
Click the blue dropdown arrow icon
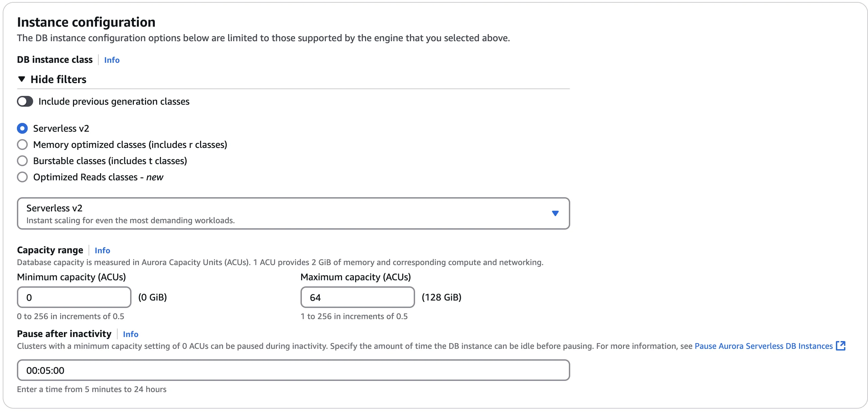click(555, 213)
